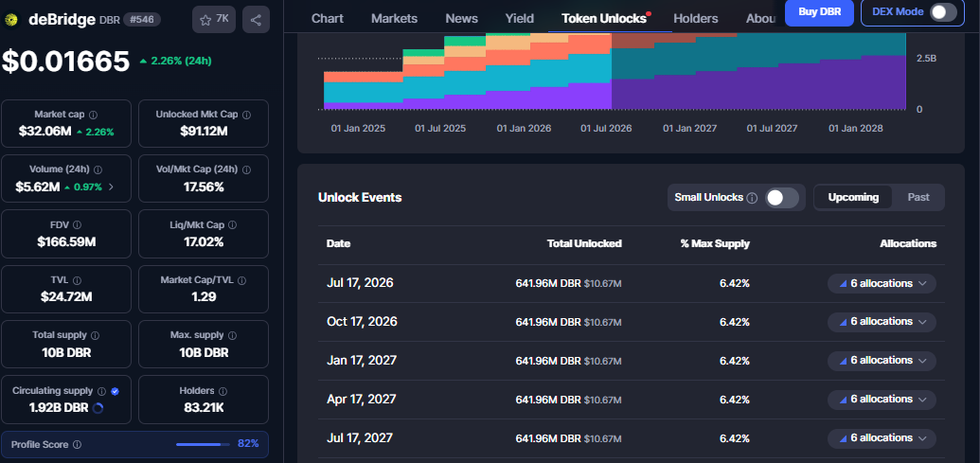
Task: Click the Market Cap/TVL info icon
Action: [x=241, y=280]
